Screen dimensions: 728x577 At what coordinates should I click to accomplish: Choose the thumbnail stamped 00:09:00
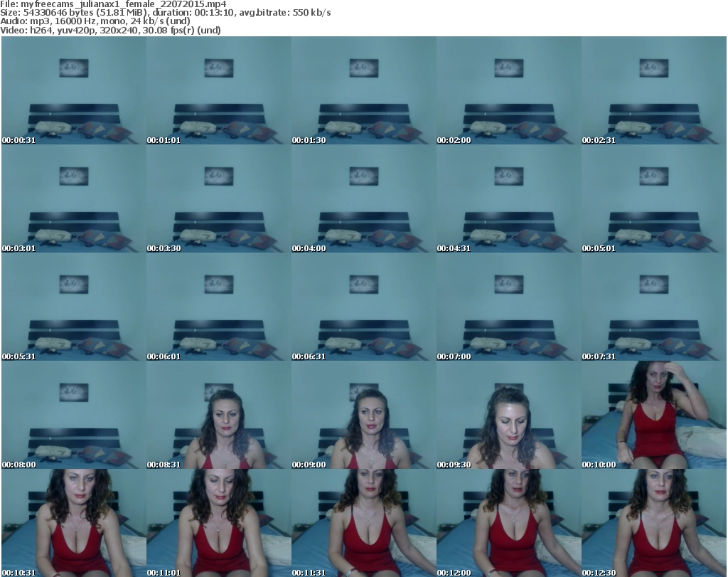pos(363,415)
